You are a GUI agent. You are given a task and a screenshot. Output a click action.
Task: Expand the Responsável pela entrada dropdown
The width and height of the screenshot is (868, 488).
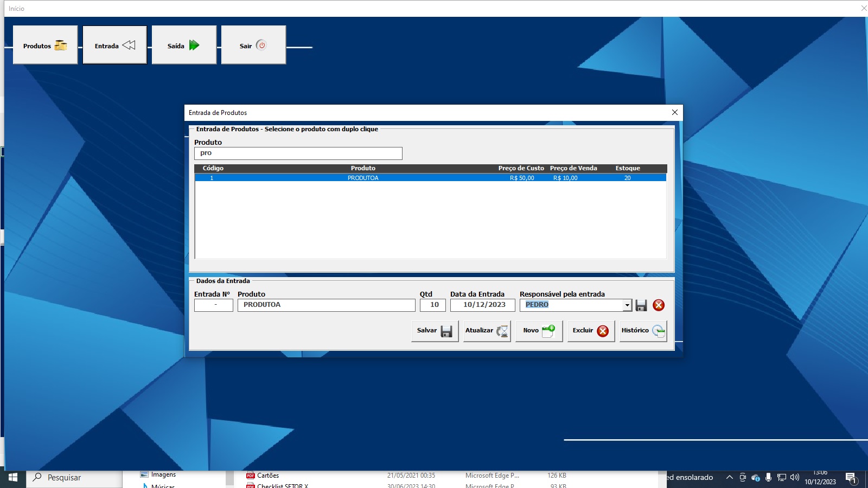tap(627, 305)
